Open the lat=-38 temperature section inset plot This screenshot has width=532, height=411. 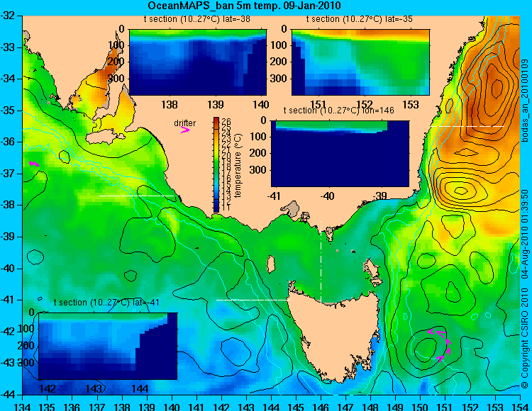click(198, 62)
